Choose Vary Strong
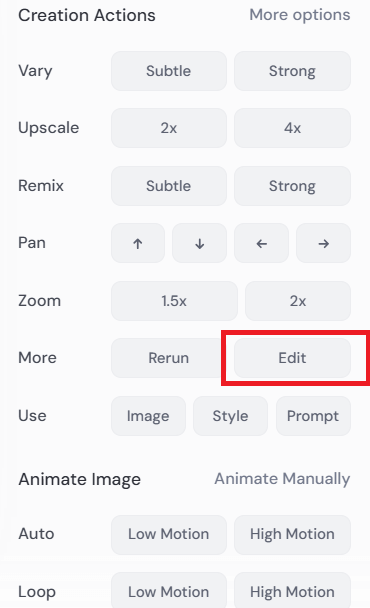370x608 pixels. click(292, 71)
